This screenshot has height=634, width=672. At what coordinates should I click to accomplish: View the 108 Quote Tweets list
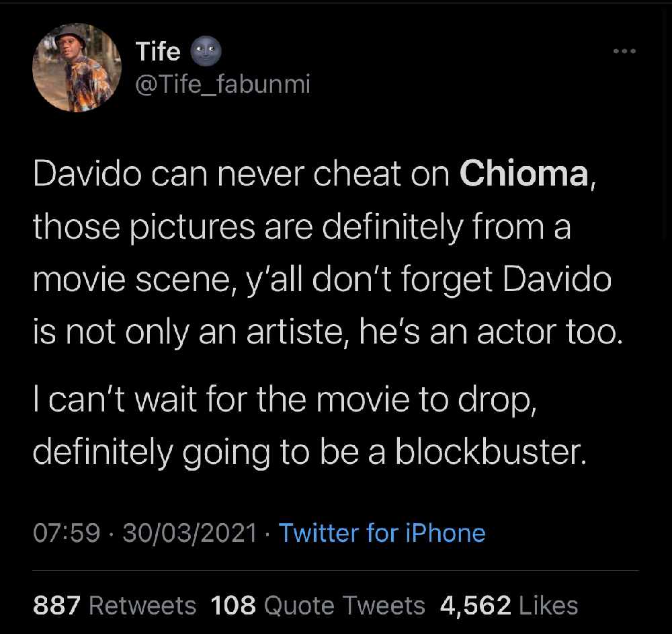pos(317,606)
